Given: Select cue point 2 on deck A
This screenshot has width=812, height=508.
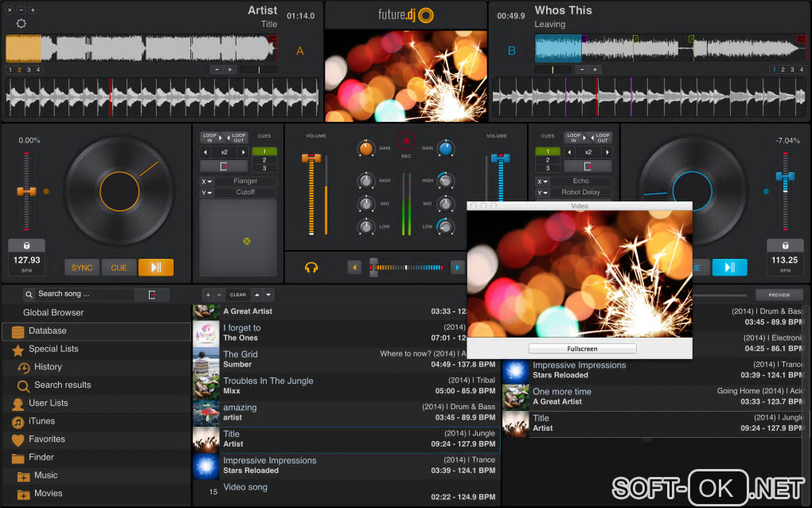Looking at the screenshot, I should (264, 160).
